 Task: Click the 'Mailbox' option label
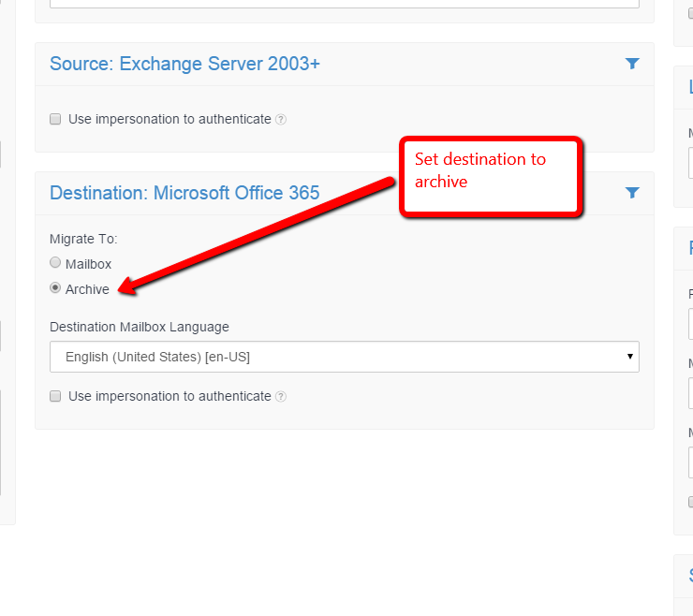88,264
